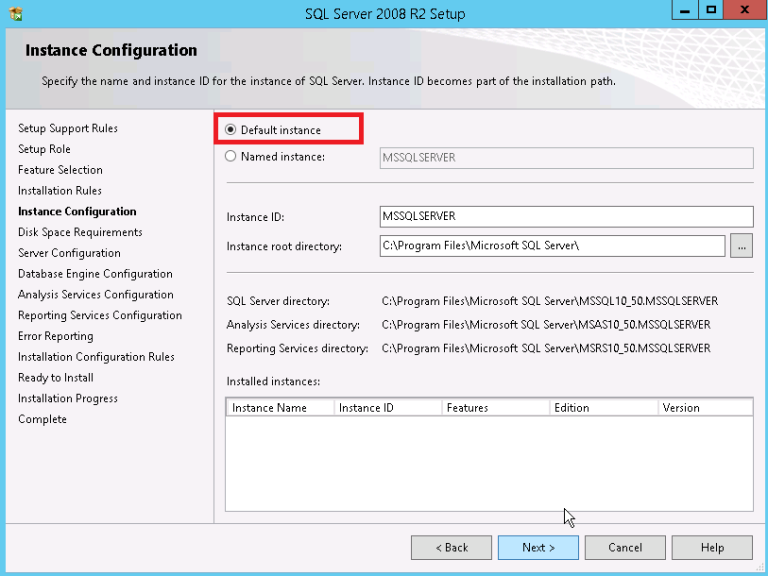Screen dimensions: 768x576
Task: Edit the Instance ID text box
Action: pos(566,216)
